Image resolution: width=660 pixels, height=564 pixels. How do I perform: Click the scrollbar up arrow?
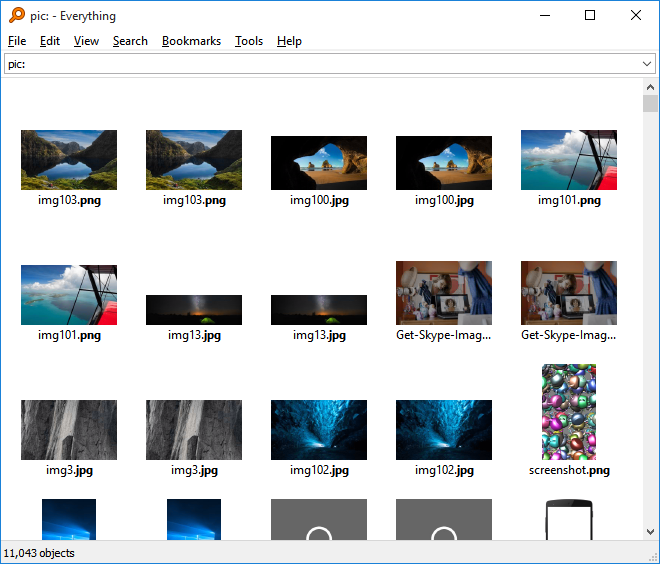650,88
